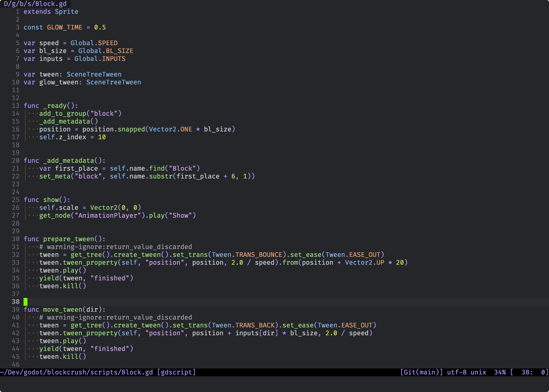Click the file path in the status line
This screenshot has width=549, height=392.
77,372
